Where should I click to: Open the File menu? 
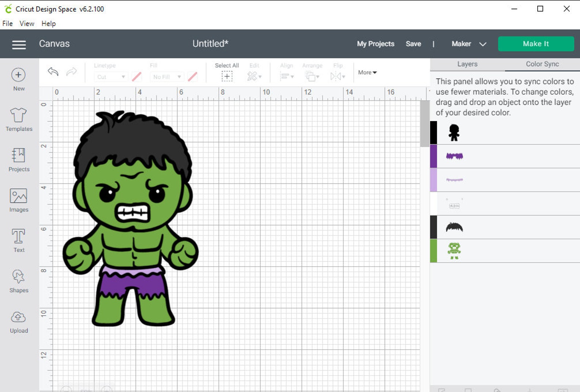point(7,23)
